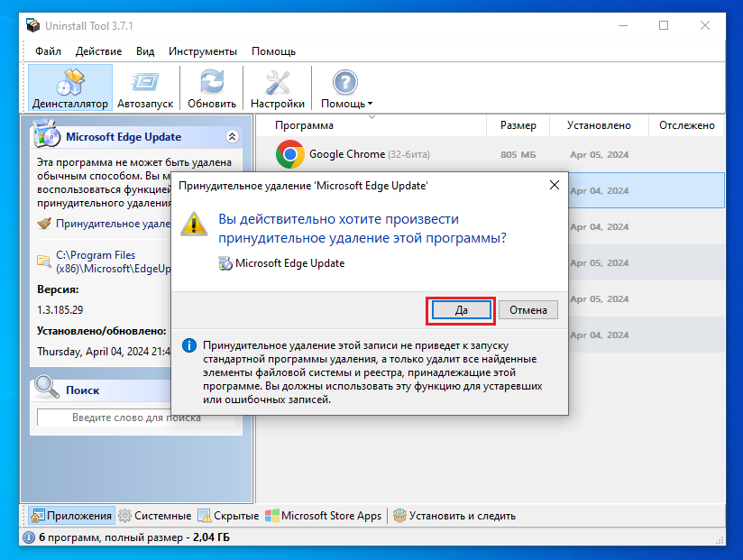Open the Файл menu
Image resolution: width=743 pixels, height=560 pixels.
pos(49,51)
